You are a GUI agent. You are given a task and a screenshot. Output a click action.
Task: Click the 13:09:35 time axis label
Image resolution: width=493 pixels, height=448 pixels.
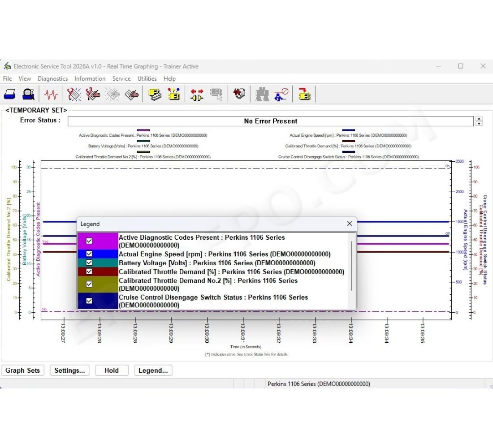[423, 332]
